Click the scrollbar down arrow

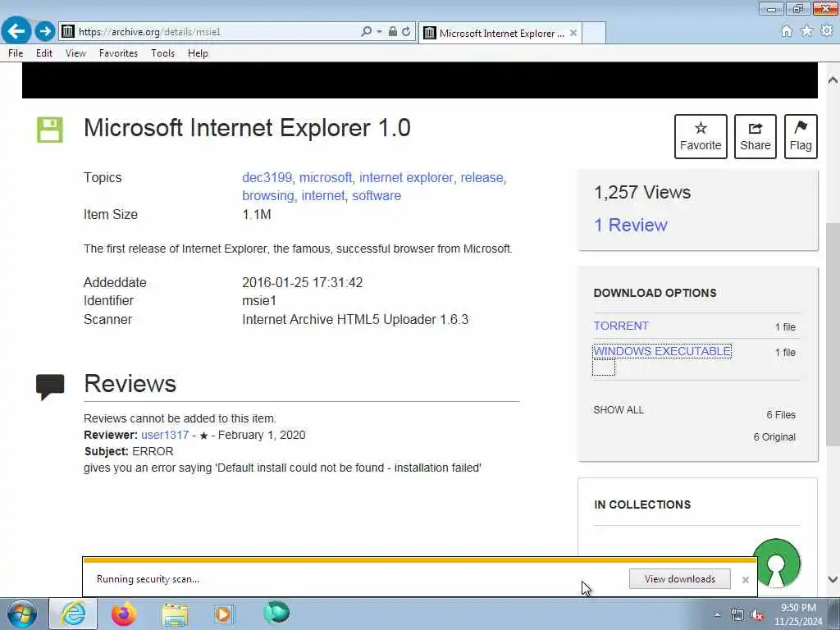click(833, 579)
